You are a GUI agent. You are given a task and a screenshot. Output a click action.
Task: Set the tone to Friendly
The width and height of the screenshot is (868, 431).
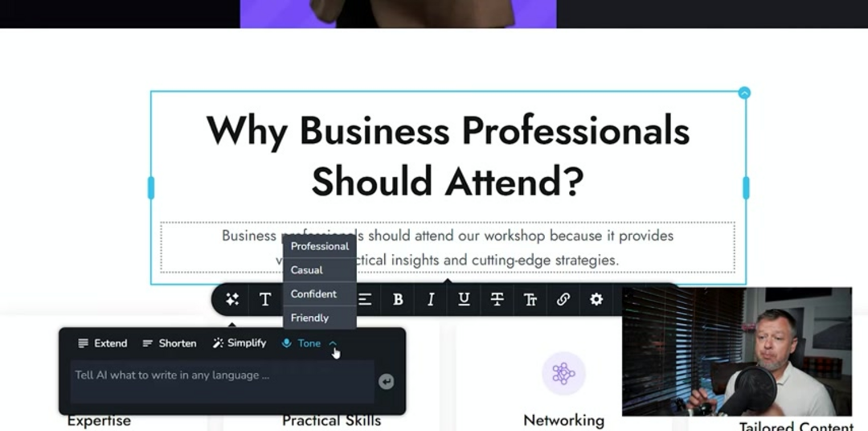[x=309, y=318]
